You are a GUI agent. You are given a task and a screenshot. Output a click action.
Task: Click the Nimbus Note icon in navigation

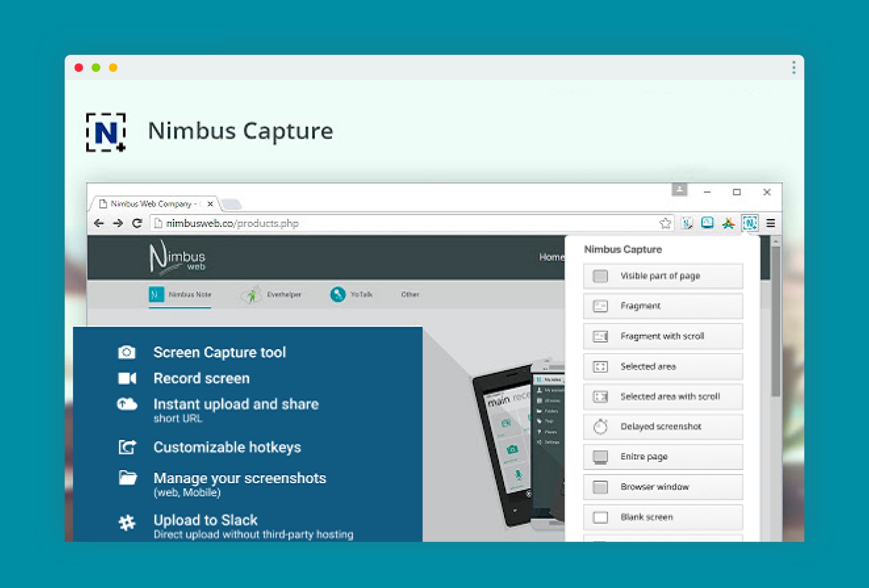point(156,294)
